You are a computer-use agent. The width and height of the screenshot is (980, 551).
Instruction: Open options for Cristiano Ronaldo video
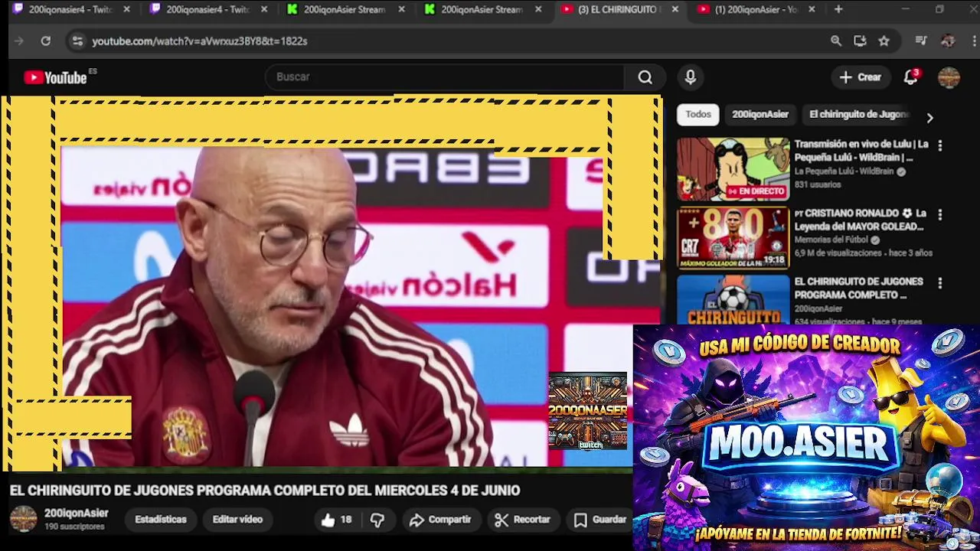click(x=940, y=215)
